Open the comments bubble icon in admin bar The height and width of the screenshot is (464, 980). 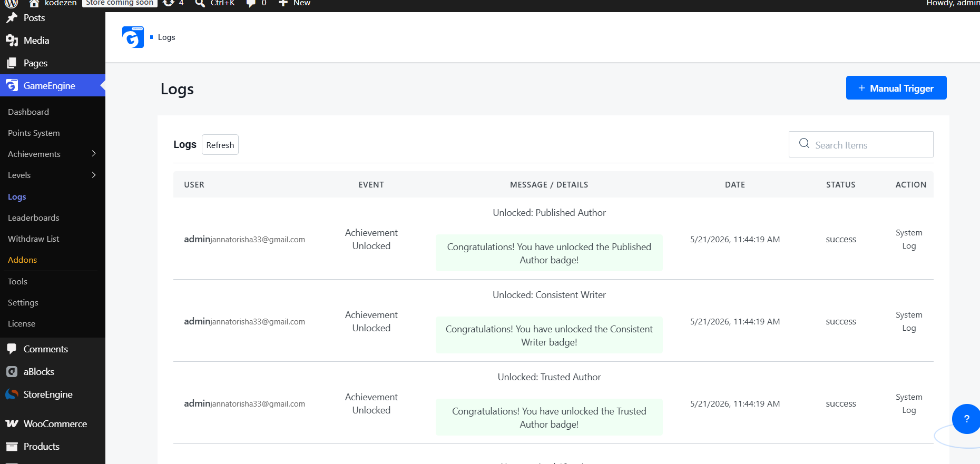(x=251, y=3)
